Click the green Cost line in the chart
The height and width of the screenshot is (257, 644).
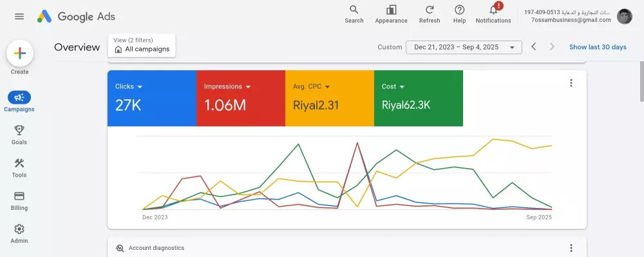[x=298, y=144]
